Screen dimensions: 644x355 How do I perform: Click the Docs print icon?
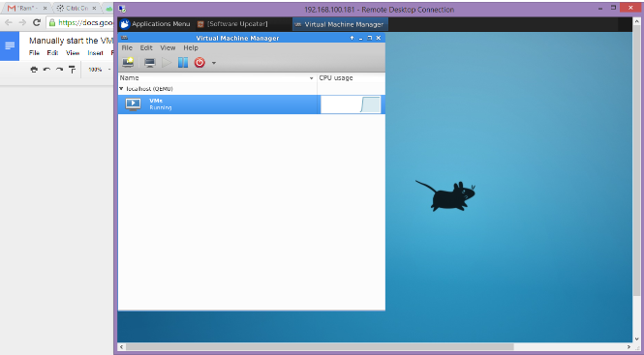(34, 70)
